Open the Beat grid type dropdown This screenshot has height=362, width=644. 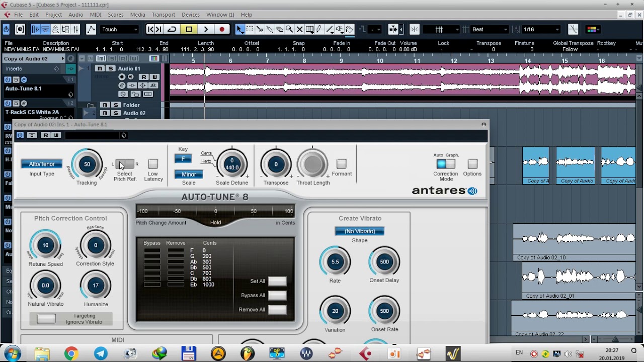click(489, 29)
